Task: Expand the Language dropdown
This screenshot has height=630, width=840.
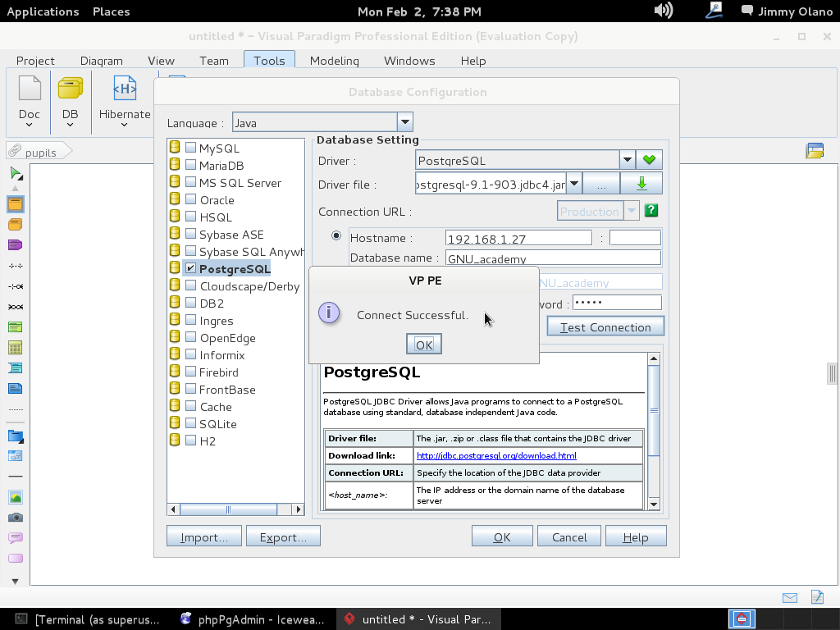Action: click(404, 123)
